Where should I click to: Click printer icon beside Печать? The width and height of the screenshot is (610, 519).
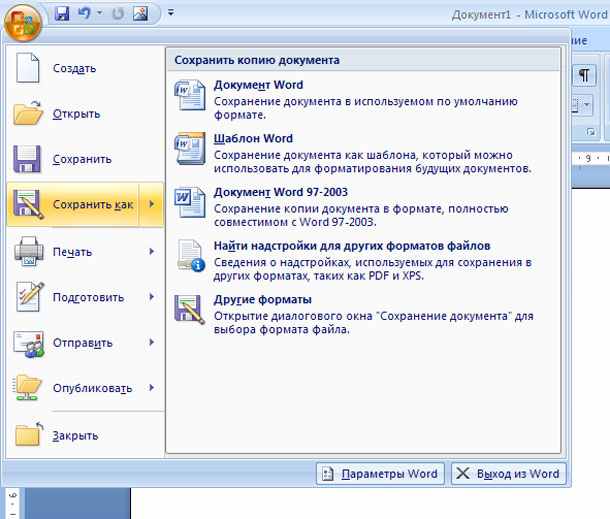[x=29, y=251]
